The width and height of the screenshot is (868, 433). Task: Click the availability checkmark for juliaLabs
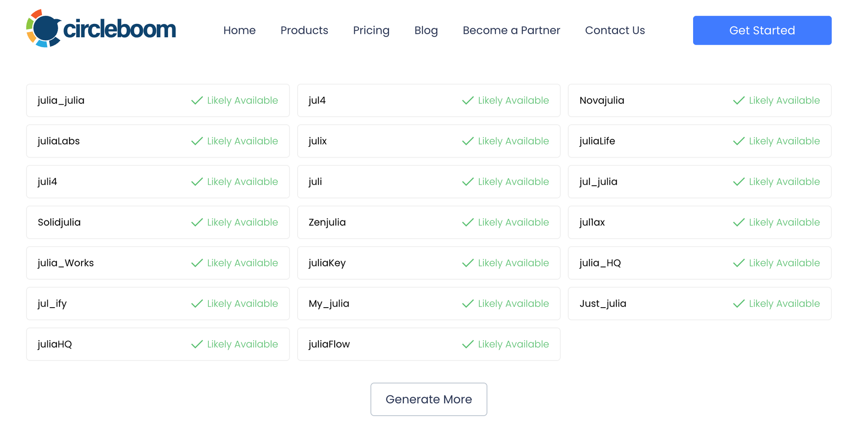pyautogui.click(x=197, y=141)
